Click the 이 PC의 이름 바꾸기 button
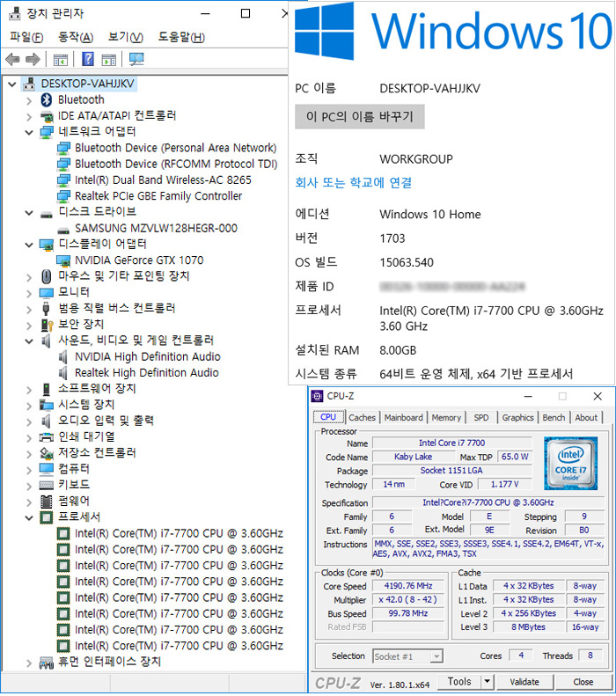The height and width of the screenshot is (696, 616). tap(360, 117)
